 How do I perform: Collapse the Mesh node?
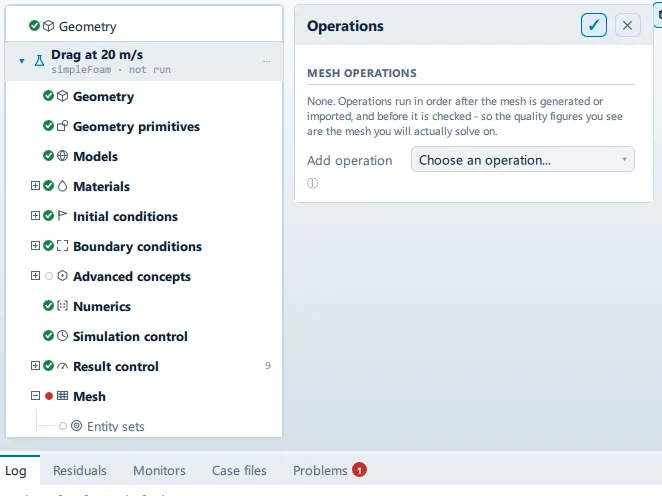coord(35,396)
